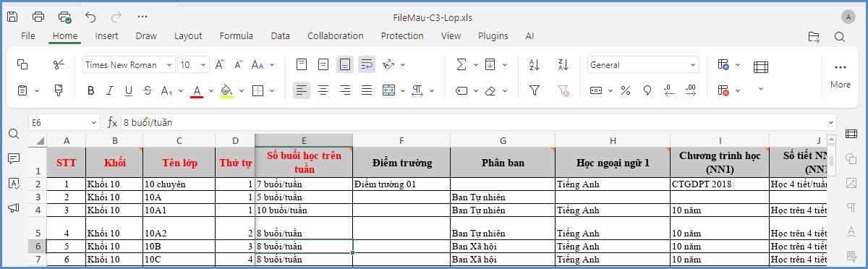Toggle italic formatting
Screen dimensions: 868x269
[x=110, y=90]
